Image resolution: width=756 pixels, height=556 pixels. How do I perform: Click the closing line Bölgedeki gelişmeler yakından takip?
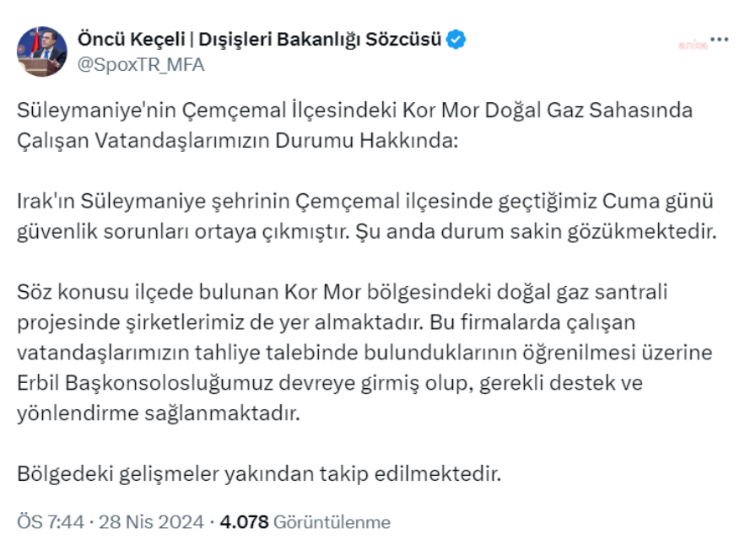tap(259, 474)
